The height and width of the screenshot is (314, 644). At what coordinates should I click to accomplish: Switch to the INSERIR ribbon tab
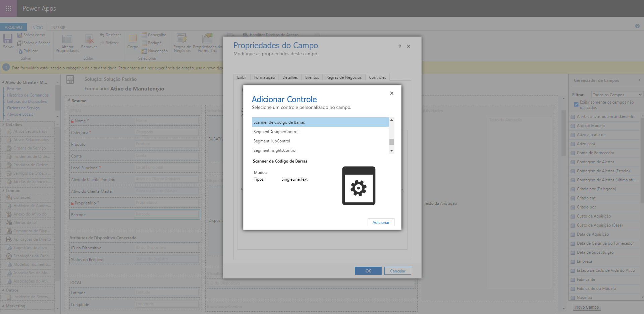click(57, 27)
